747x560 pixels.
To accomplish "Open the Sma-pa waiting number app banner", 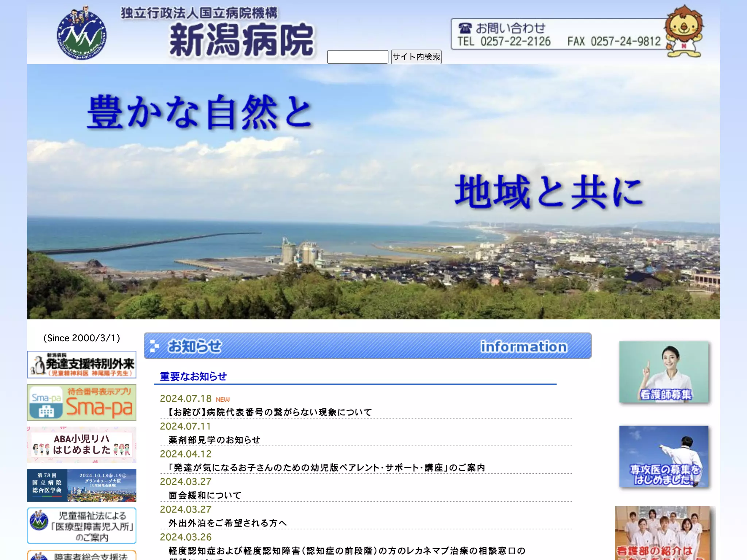I will pyautogui.click(x=82, y=402).
